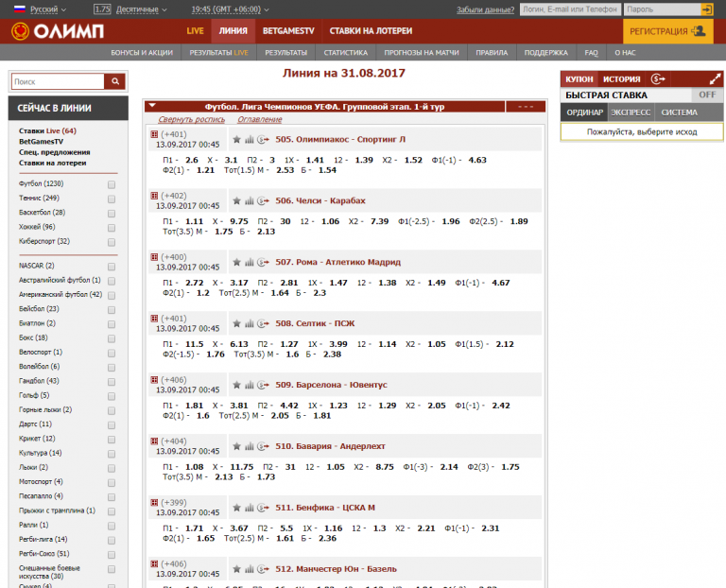
Task: Check the Киберспорт (32) checkbox
Action: point(112,242)
